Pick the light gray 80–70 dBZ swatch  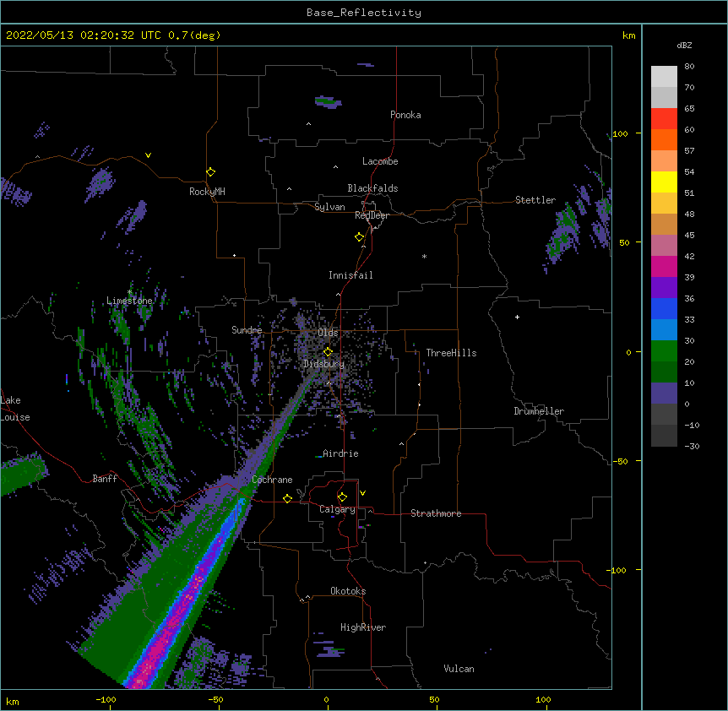coord(664,77)
